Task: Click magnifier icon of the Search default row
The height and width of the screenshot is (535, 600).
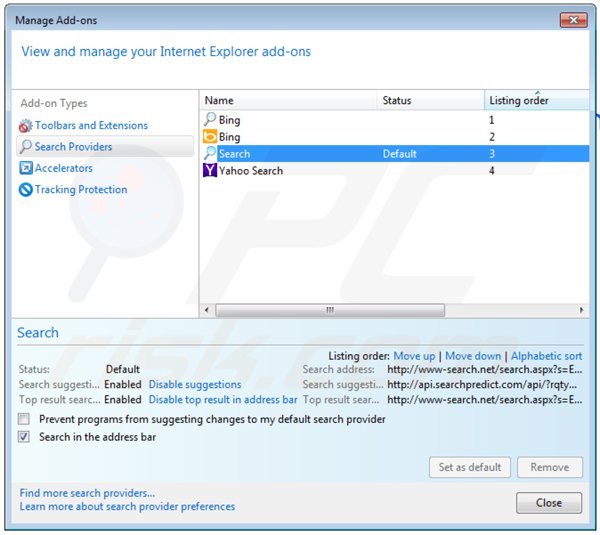Action: (210, 153)
